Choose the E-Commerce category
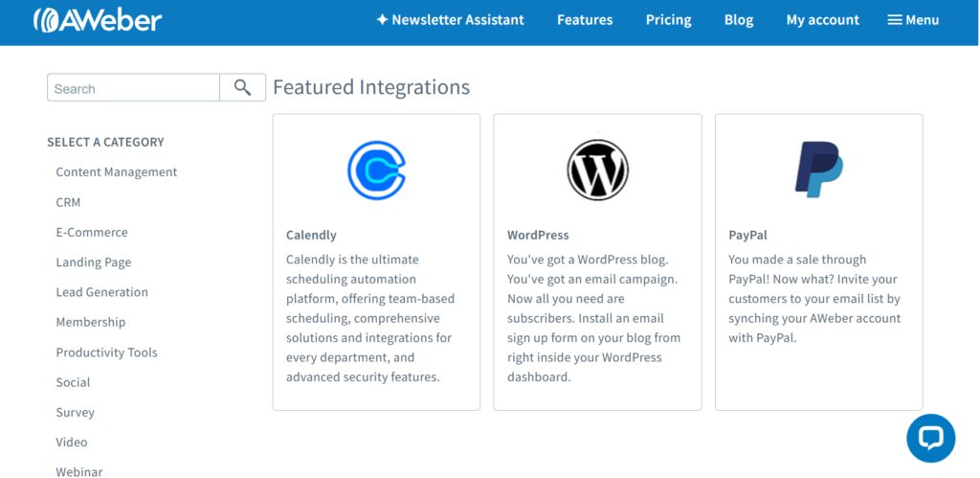Viewport: 980px width, 478px height. pos(92,232)
